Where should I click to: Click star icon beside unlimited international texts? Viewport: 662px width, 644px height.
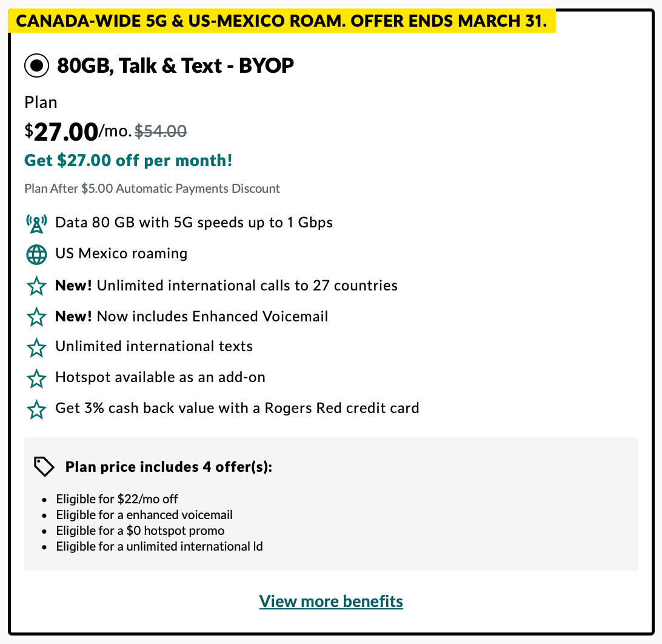point(36,347)
